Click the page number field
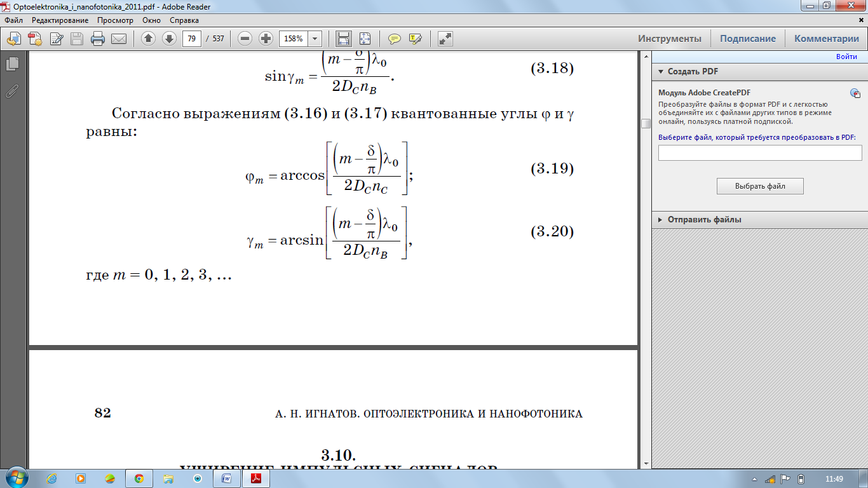This screenshot has width=868, height=488. pyautogui.click(x=191, y=39)
